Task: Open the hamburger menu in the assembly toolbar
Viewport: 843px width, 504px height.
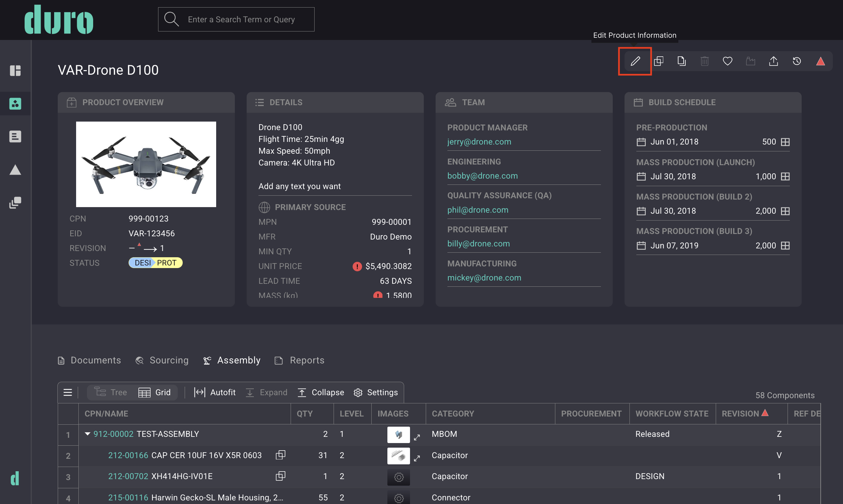Action: [x=68, y=393]
